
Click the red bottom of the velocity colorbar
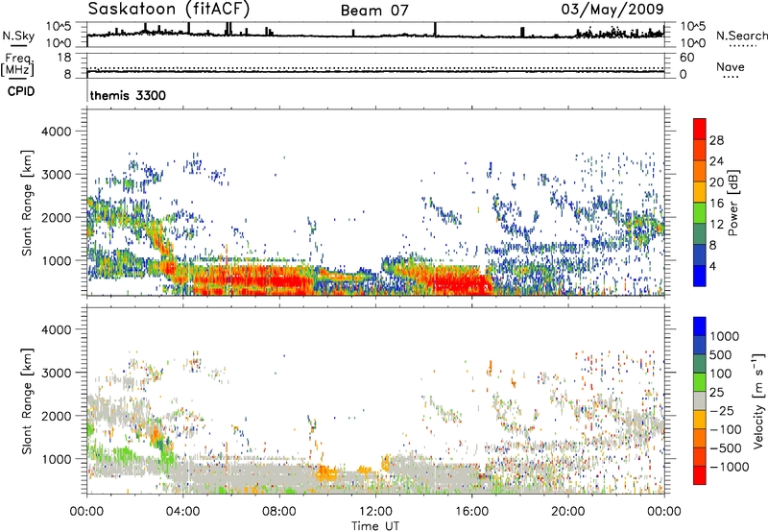tap(700, 475)
